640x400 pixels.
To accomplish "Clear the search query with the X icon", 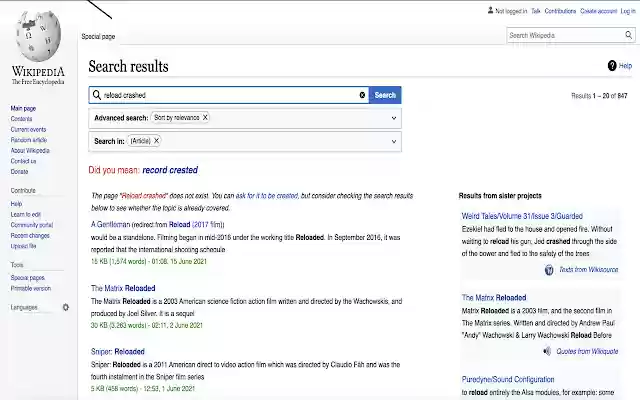I will 362,95.
